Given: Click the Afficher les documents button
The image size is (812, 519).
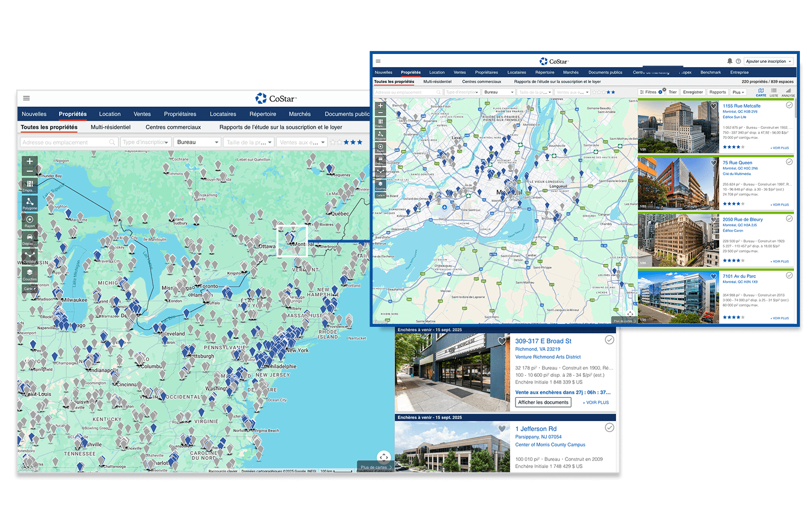Looking at the screenshot, I should [x=543, y=402].
